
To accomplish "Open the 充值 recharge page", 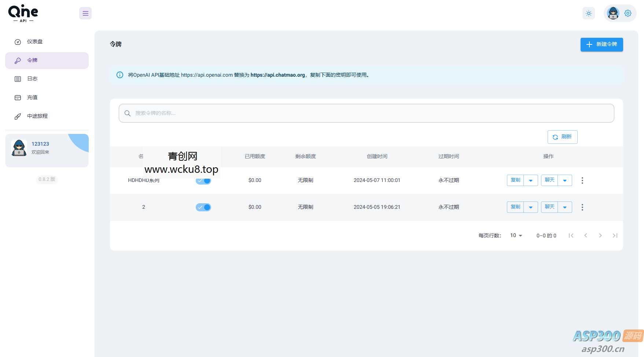I will coord(32,98).
